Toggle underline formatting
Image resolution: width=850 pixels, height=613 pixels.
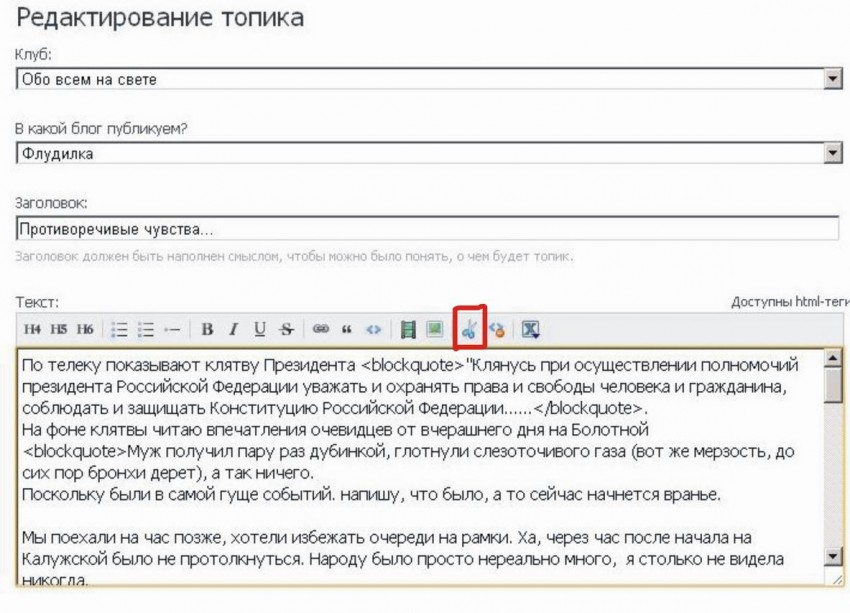pos(260,328)
